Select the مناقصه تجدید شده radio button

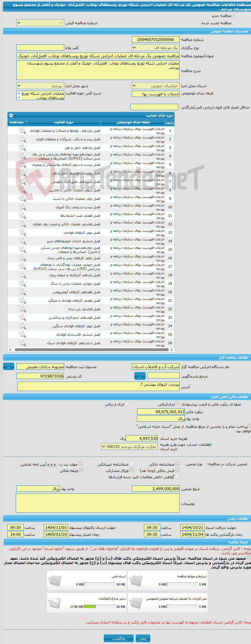click(234, 23)
